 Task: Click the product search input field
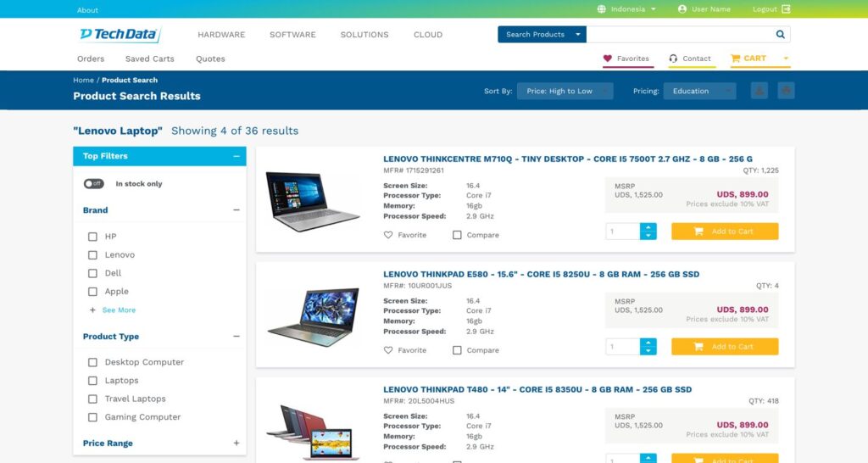[x=680, y=34]
